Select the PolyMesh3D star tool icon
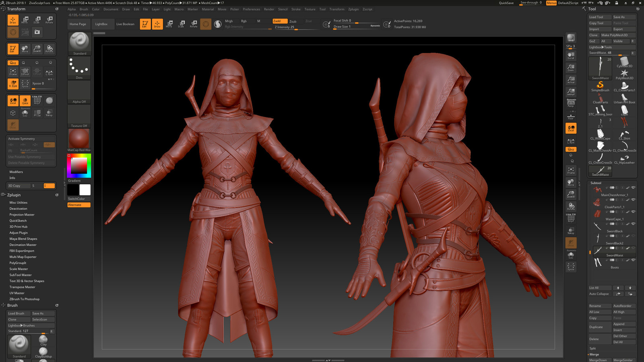The height and width of the screenshot is (362, 644). coord(624,74)
